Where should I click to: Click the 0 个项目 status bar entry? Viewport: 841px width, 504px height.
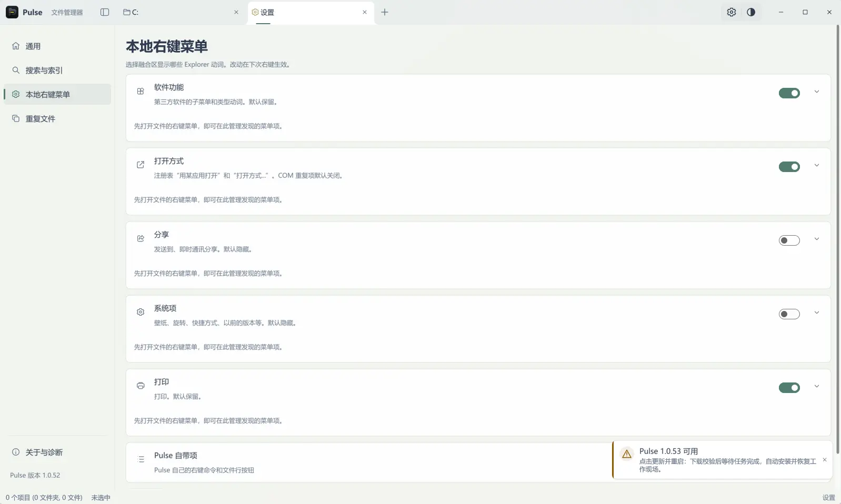pyautogui.click(x=44, y=498)
